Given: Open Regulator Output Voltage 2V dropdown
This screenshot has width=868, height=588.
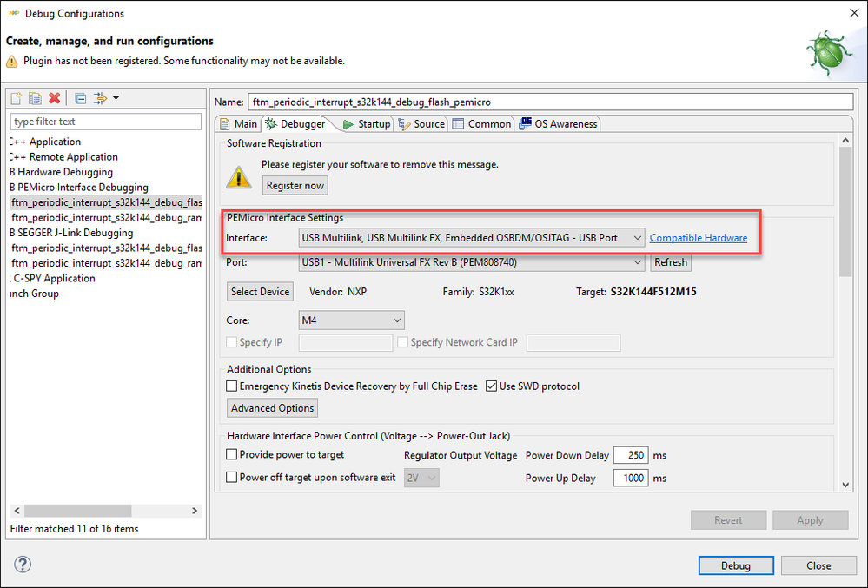Looking at the screenshot, I should (x=421, y=478).
